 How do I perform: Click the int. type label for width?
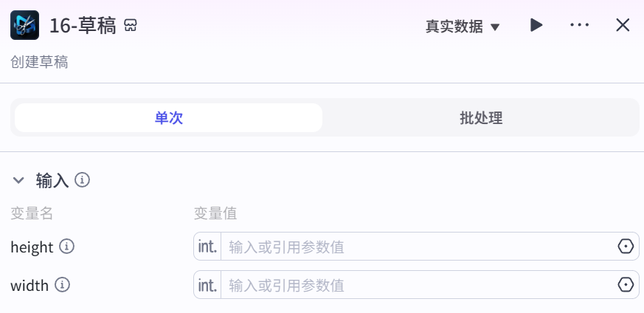[207, 284]
